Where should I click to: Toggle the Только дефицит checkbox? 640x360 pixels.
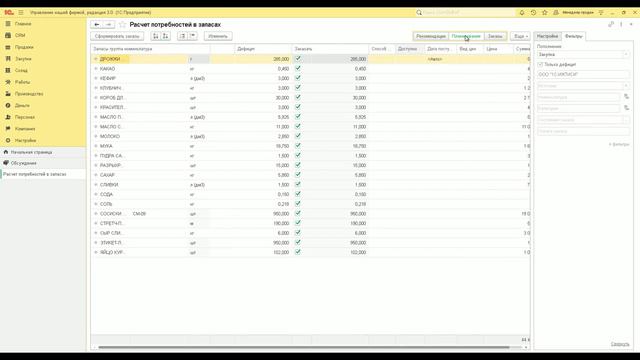pos(540,64)
